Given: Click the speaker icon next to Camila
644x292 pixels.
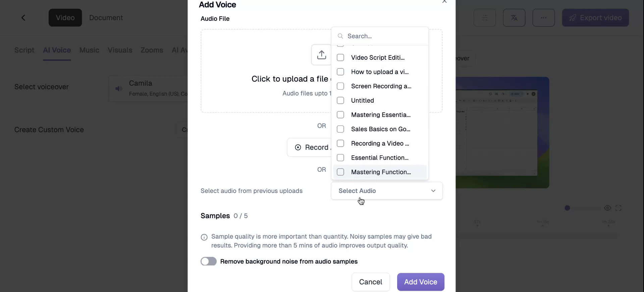Looking at the screenshot, I should point(118,89).
